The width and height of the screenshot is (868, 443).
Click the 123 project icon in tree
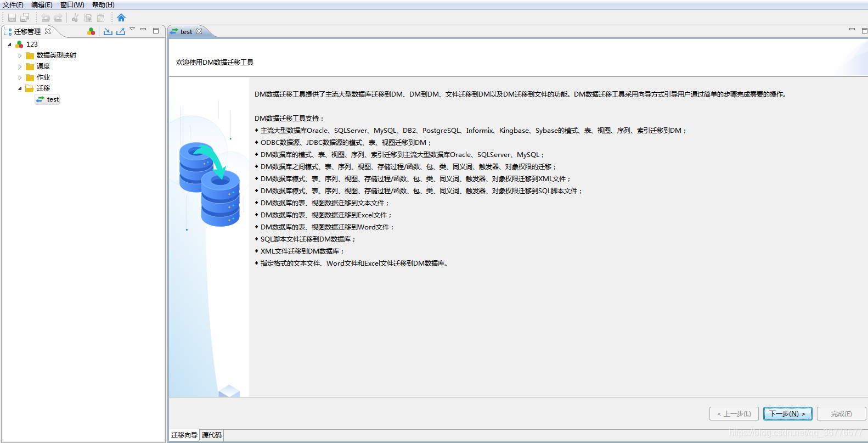click(19, 44)
